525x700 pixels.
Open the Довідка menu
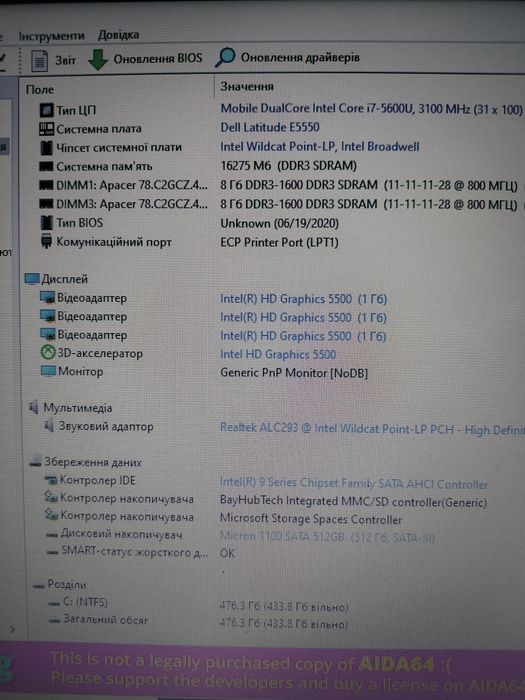[x=118, y=35]
